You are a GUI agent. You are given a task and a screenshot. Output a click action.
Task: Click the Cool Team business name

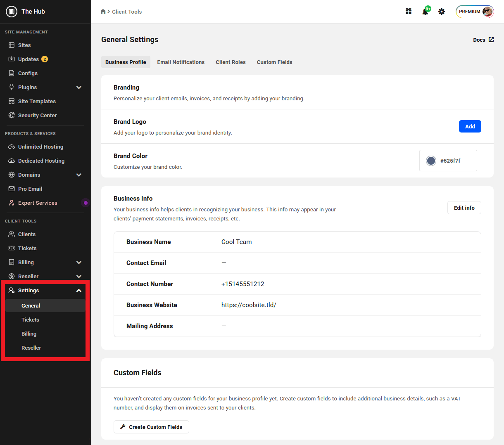(x=236, y=241)
